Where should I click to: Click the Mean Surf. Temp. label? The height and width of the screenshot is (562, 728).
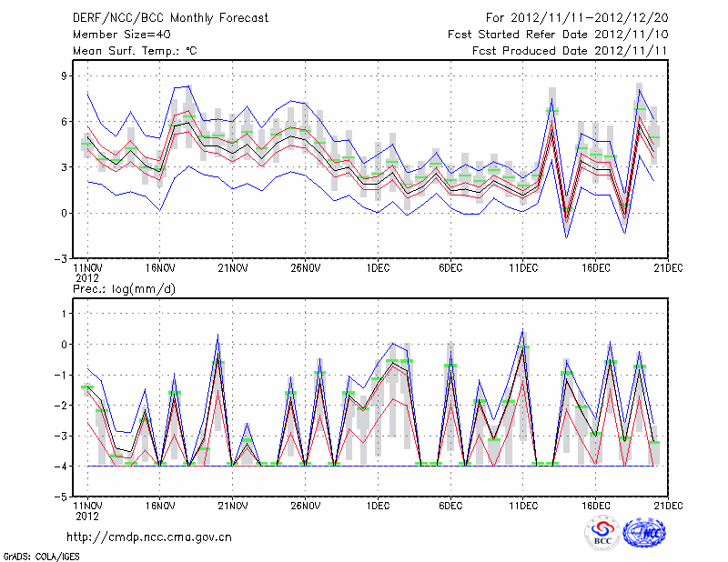click(x=134, y=50)
